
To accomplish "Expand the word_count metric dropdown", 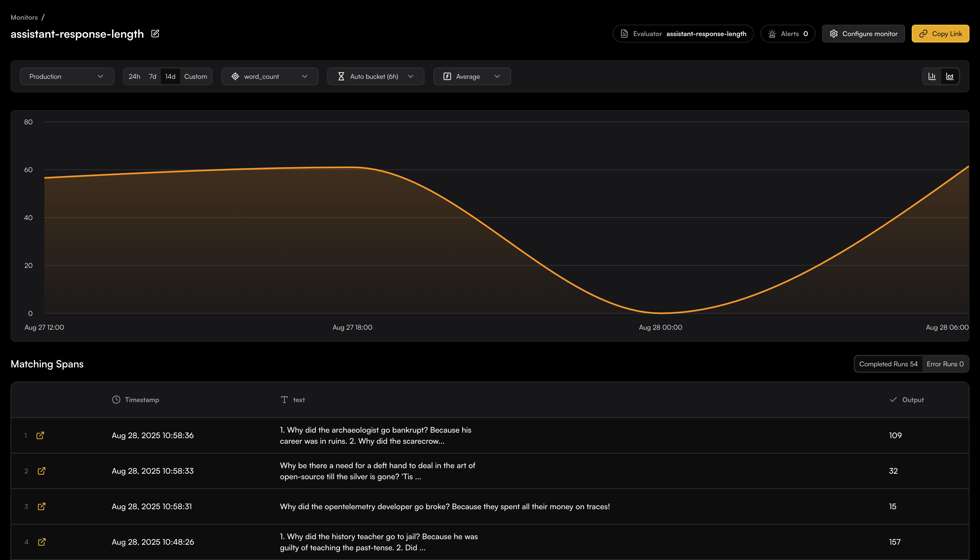I will (x=269, y=77).
